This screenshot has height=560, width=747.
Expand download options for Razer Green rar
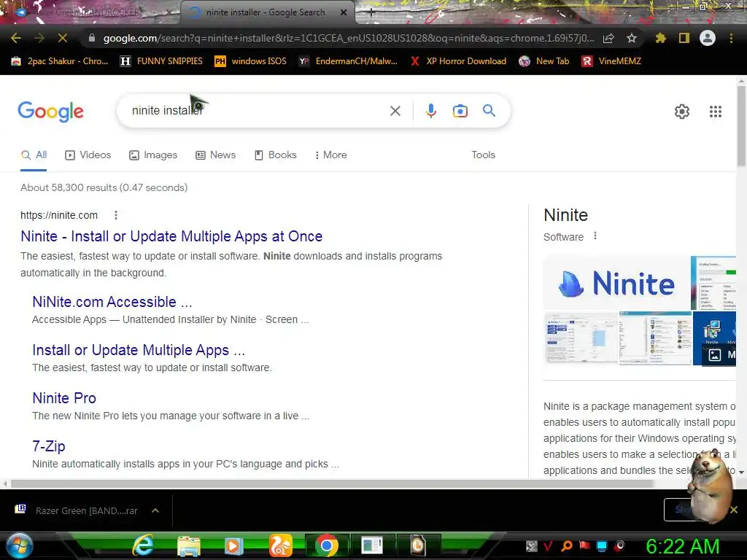click(155, 510)
